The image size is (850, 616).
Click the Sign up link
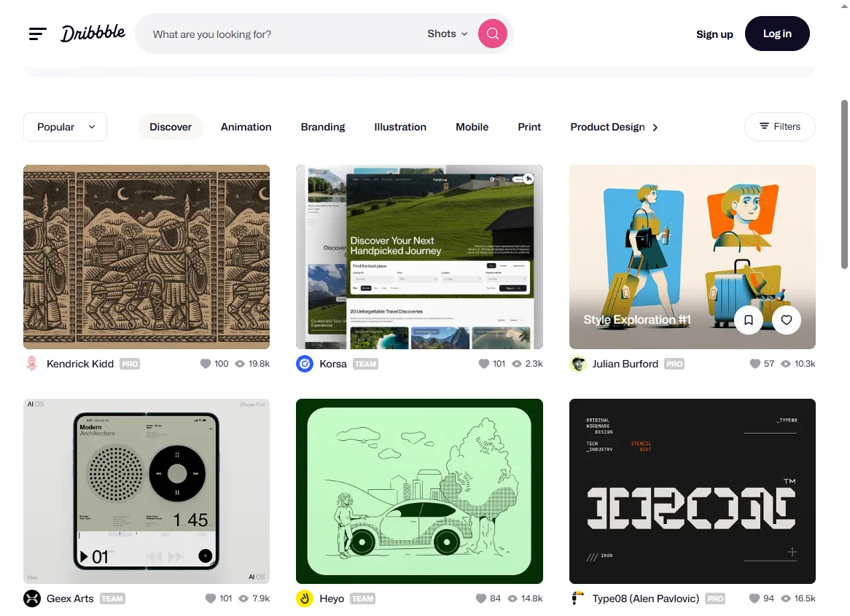click(x=714, y=34)
